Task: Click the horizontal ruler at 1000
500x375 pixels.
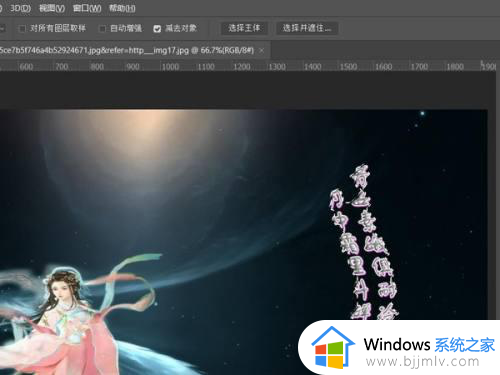Action: point(170,67)
